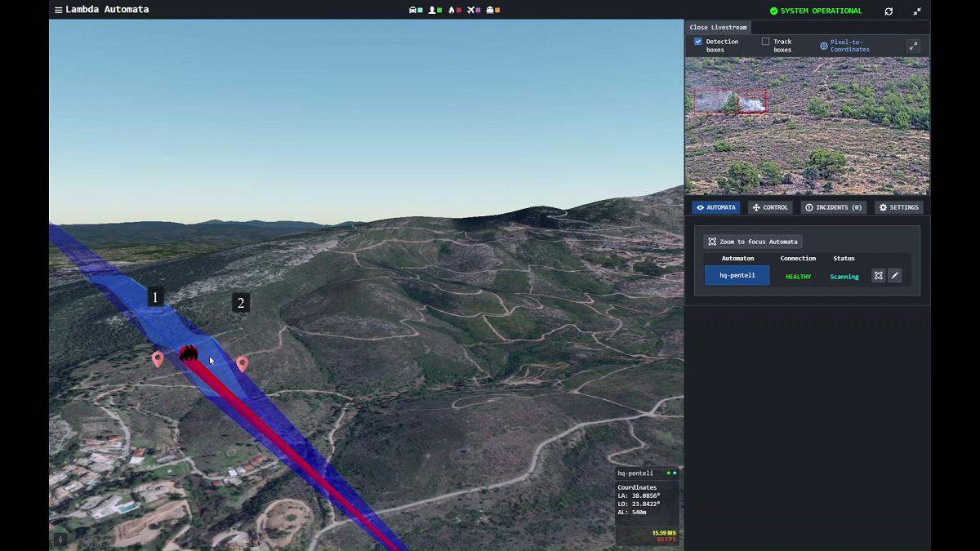The image size is (980, 551).
Task: Click the Close Livestream button
Action: coord(718,28)
